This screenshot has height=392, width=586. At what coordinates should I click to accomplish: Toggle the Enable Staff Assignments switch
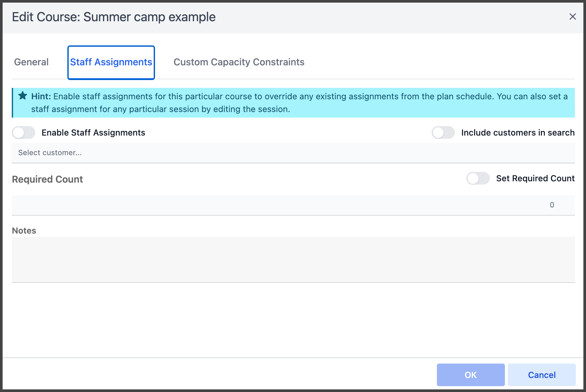point(24,133)
